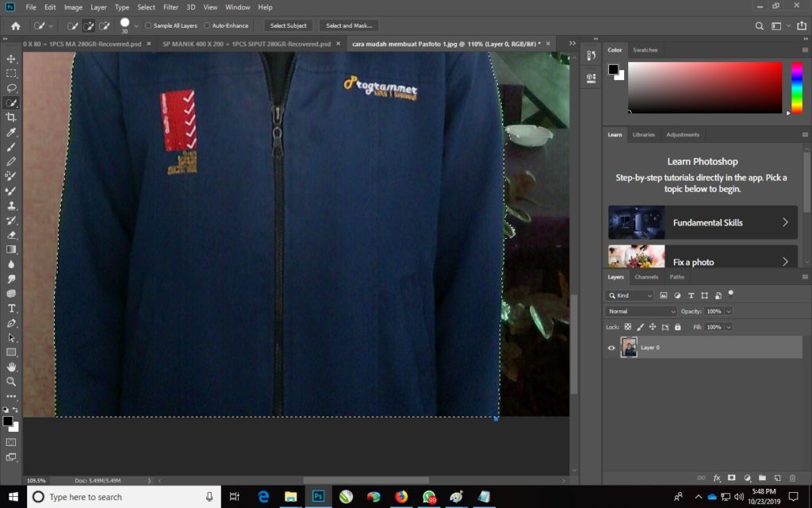Select the Eyedropper tool

click(11, 133)
